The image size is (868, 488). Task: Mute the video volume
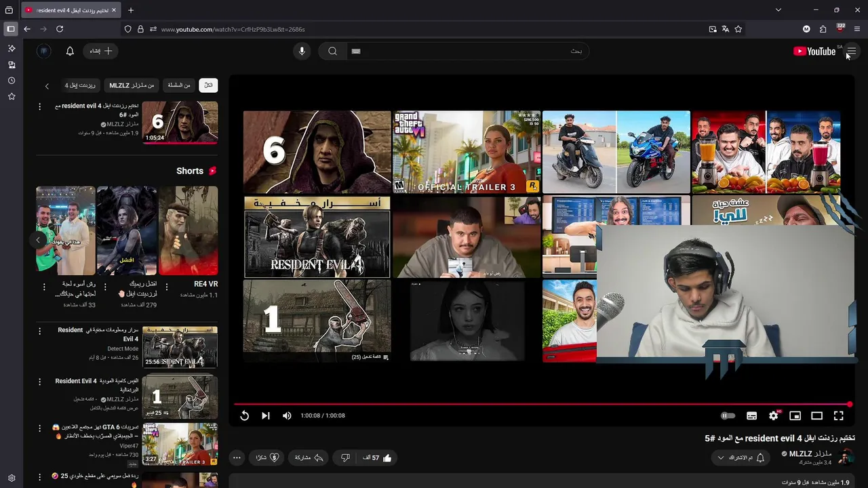click(287, 415)
